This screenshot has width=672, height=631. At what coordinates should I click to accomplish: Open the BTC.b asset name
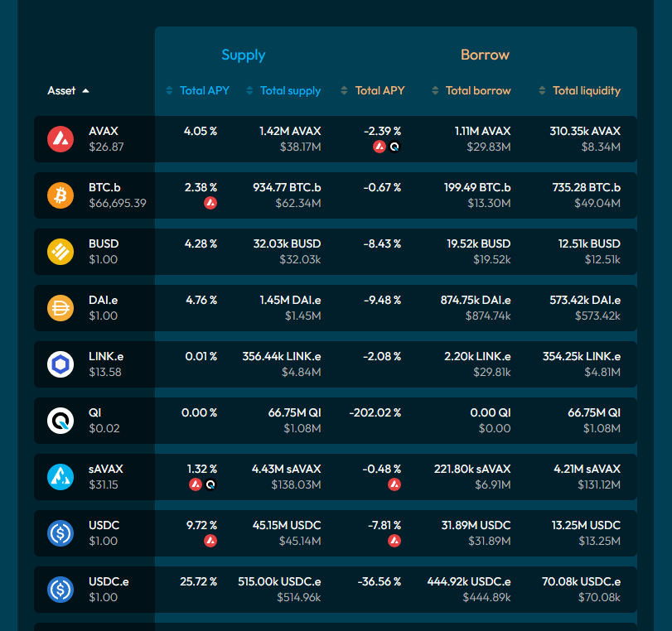[104, 188]
